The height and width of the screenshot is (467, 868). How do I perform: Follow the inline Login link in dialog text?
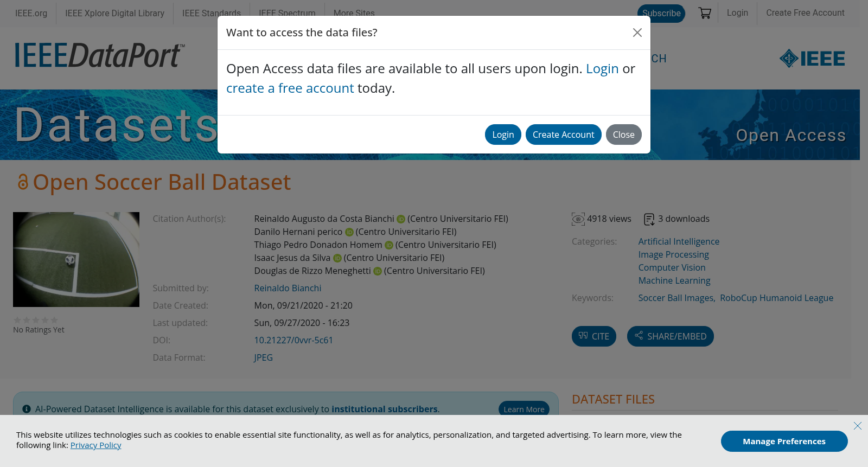click(602, 69)
